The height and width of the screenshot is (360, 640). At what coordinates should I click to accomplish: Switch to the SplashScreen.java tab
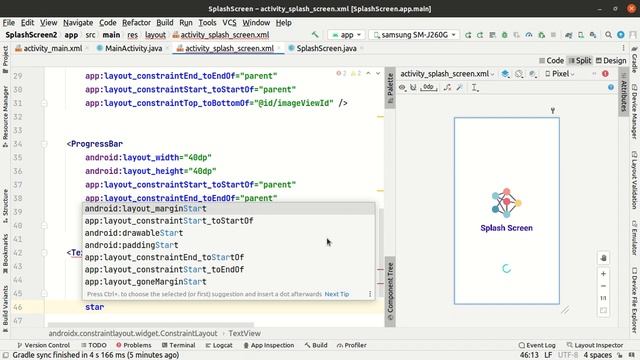[x=326, y=48]
